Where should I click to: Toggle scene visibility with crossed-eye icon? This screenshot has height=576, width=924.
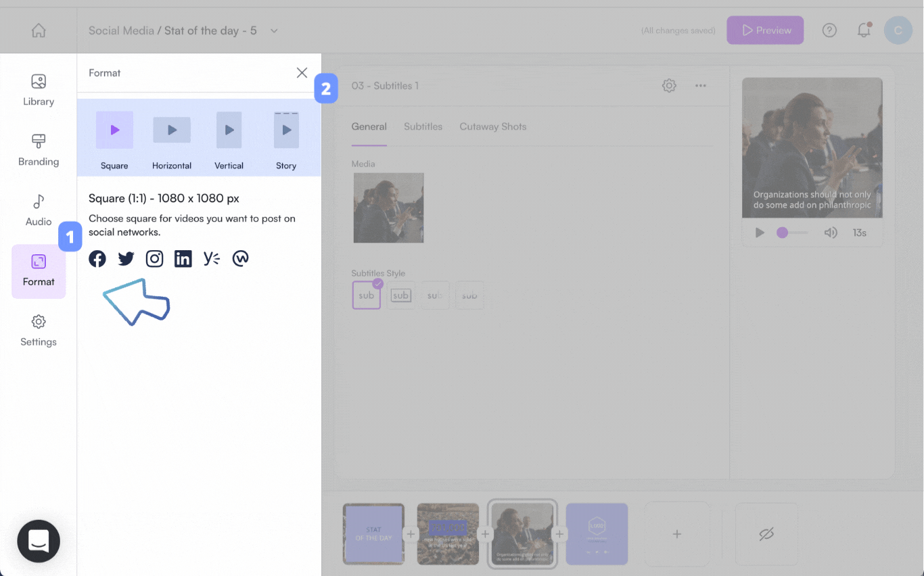pos(766,534)
